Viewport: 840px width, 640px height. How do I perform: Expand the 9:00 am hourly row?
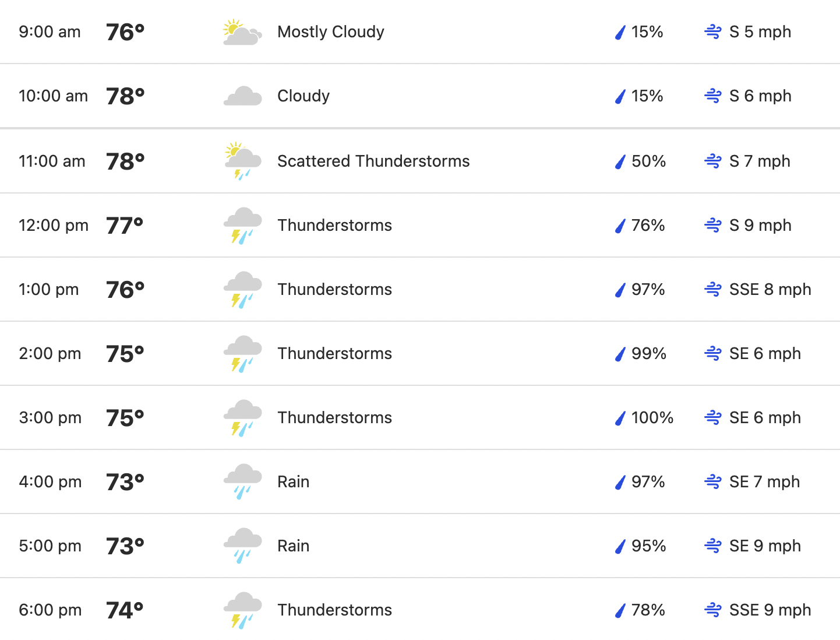coord(420,32)
